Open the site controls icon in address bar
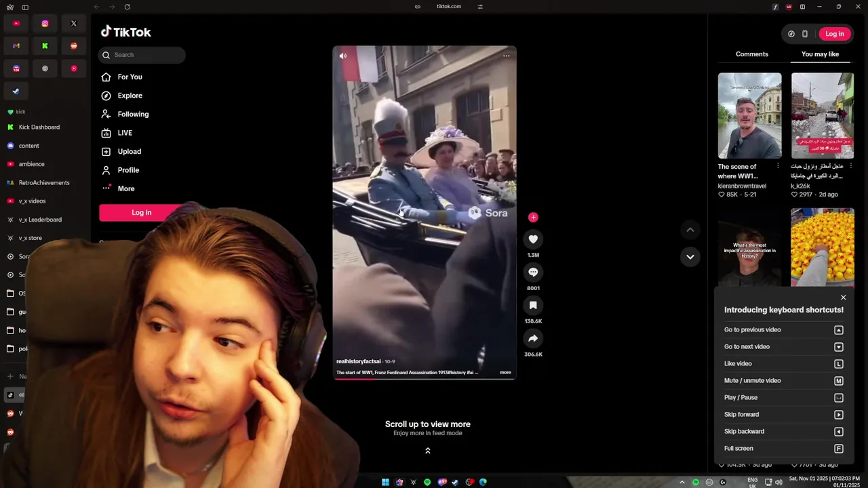The width and height of the screenshot is (868, 488). [x=480, y=7]
